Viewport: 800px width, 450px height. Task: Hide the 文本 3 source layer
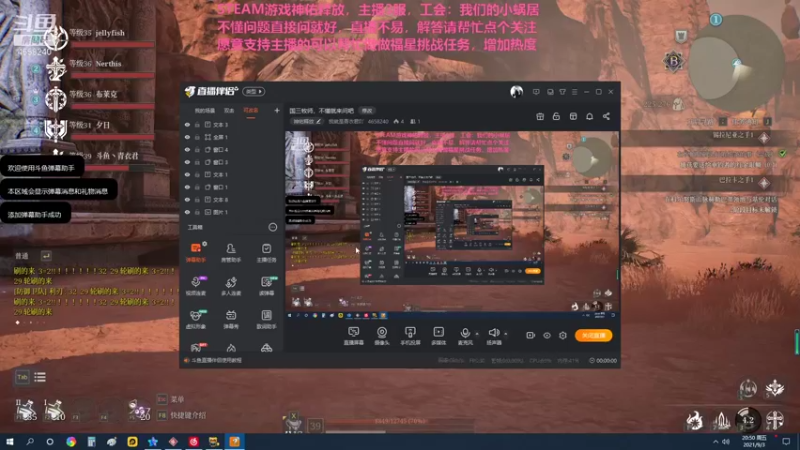coord(187,124)
